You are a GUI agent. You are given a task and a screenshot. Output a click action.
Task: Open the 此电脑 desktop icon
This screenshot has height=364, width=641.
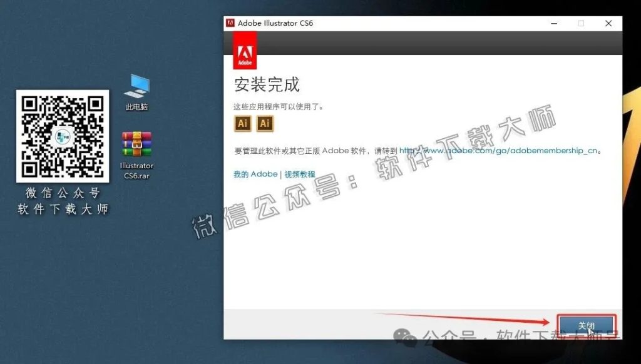click(135, 84)
